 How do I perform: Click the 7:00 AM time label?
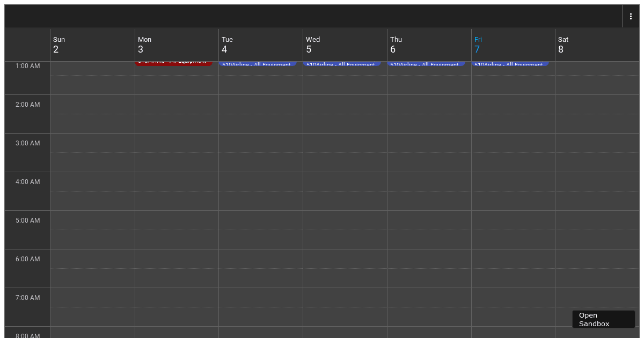coord(27,297)
